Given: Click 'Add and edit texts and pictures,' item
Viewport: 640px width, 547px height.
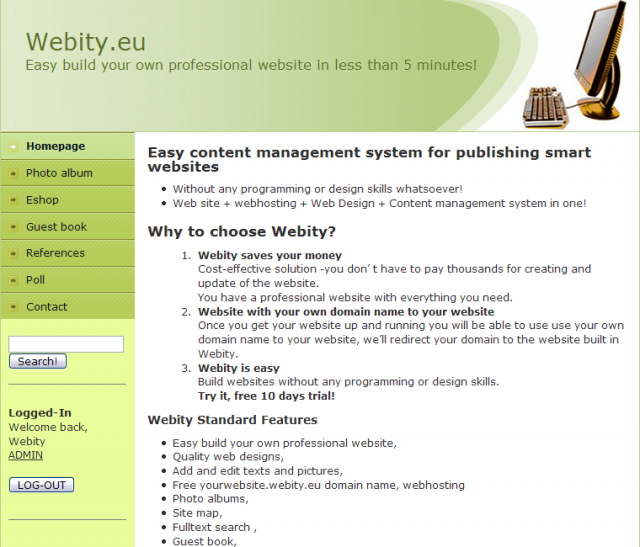Looking at the screenshot, I should coord(258,471).
